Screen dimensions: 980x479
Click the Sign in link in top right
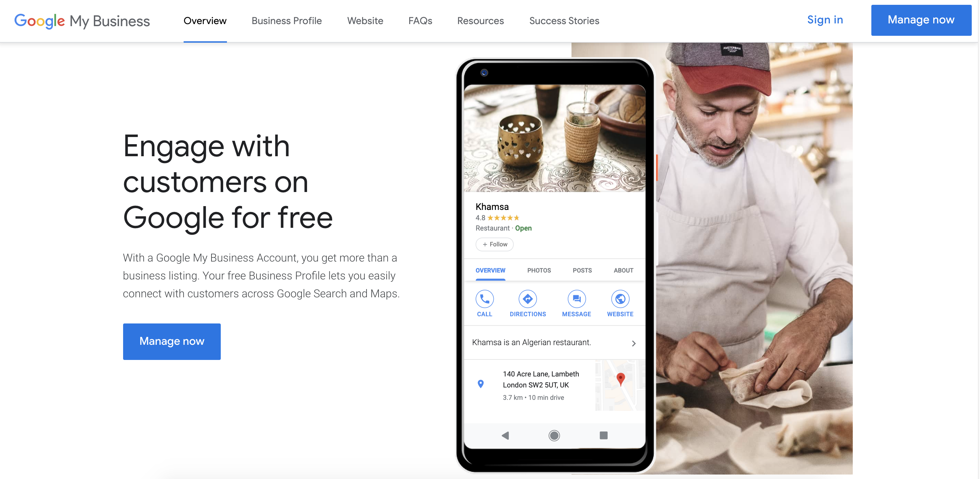824,20
